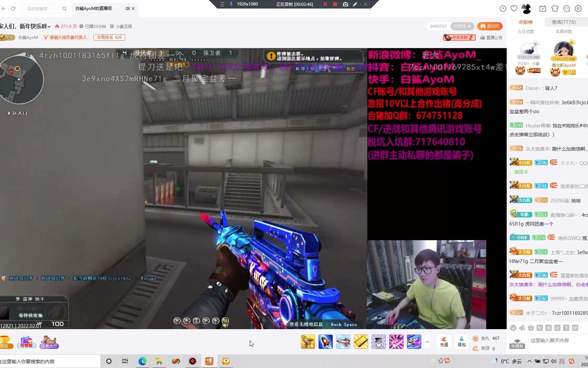Open 可领取 gift box icon
588x368 pixels.
click(x=27, y=342)
